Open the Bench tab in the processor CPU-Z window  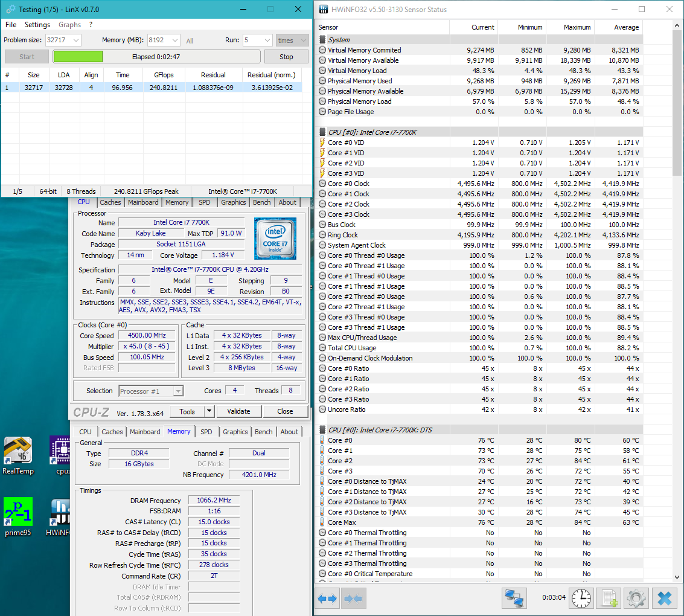[x=262, y=202]
